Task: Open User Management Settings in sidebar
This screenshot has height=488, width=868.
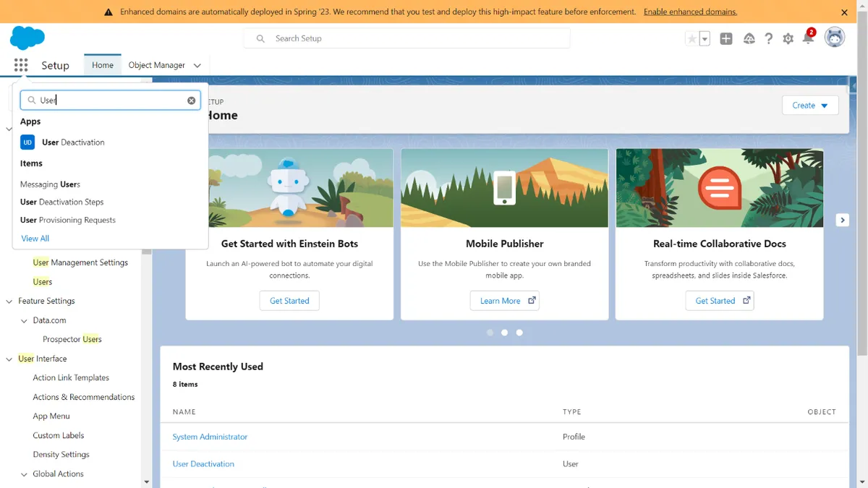Action: pos(80,262)
